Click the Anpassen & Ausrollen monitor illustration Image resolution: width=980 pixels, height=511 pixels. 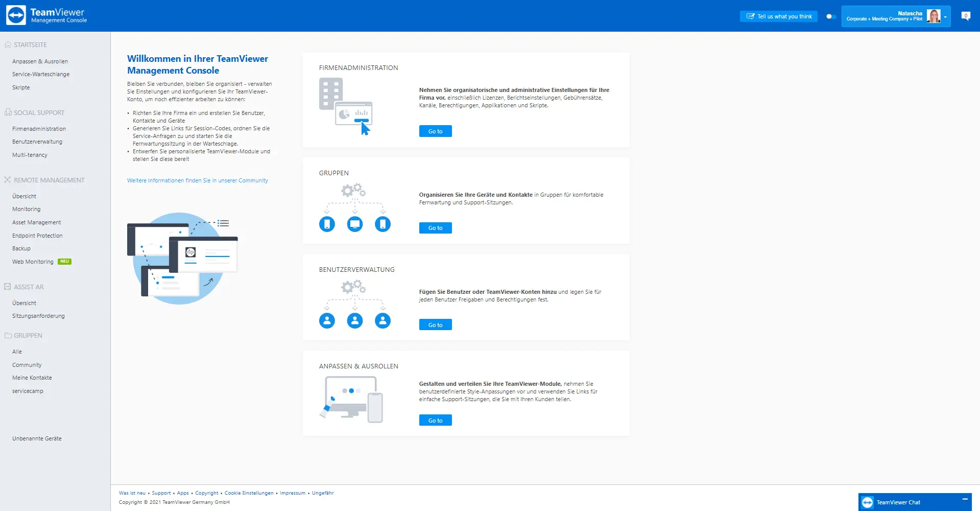tap(351, 400)
